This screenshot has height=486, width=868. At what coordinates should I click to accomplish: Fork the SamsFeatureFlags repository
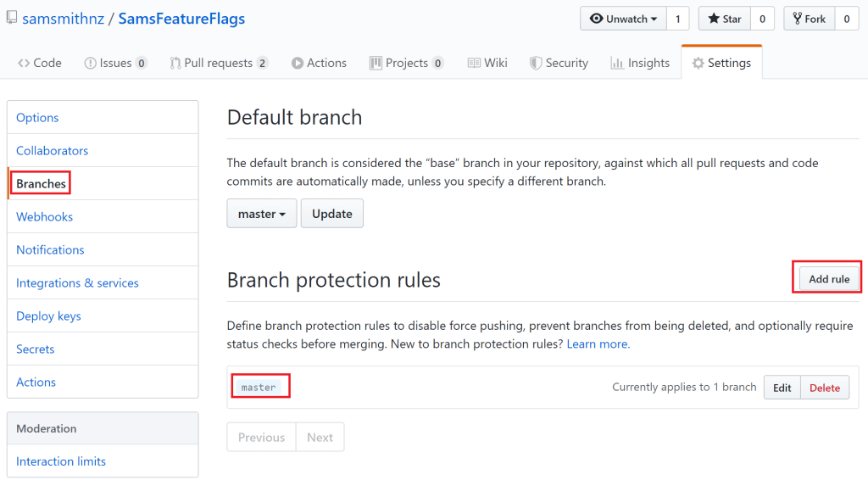coord(809,19)
